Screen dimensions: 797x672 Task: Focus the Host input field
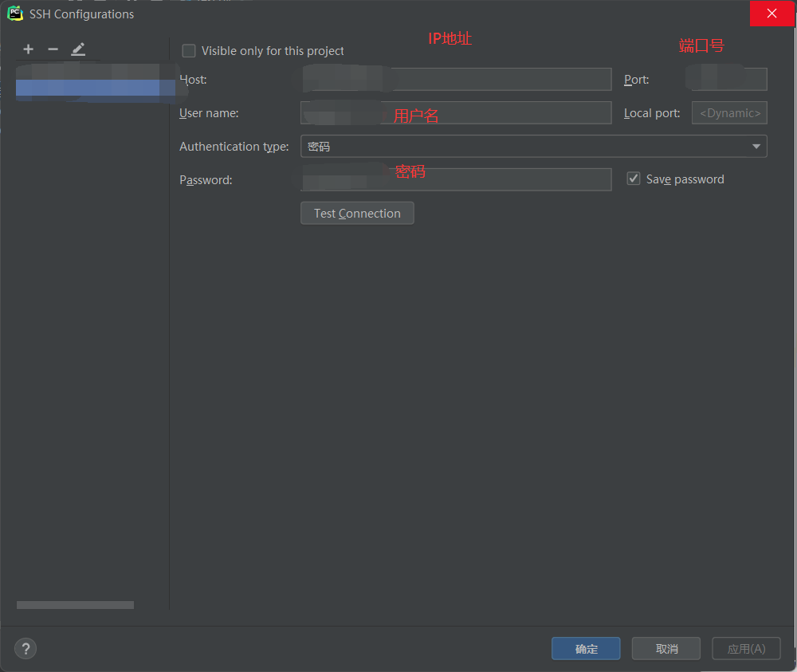[x=456, y=79]
